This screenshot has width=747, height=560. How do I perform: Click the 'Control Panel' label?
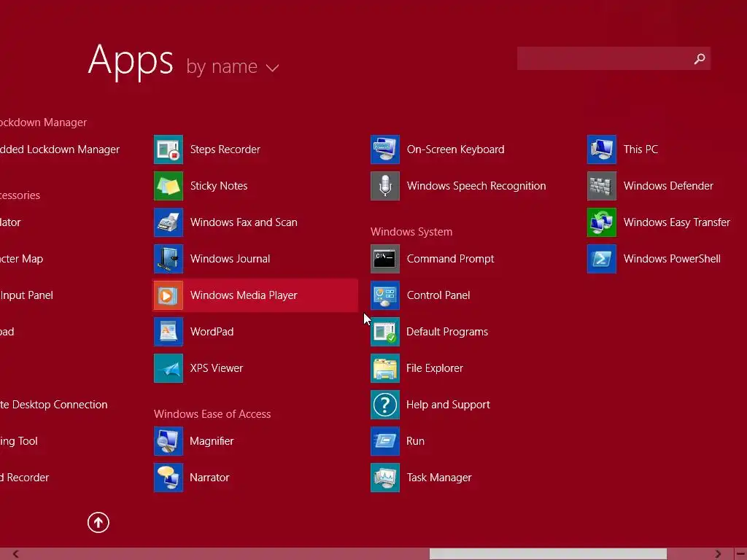(438, 295)
